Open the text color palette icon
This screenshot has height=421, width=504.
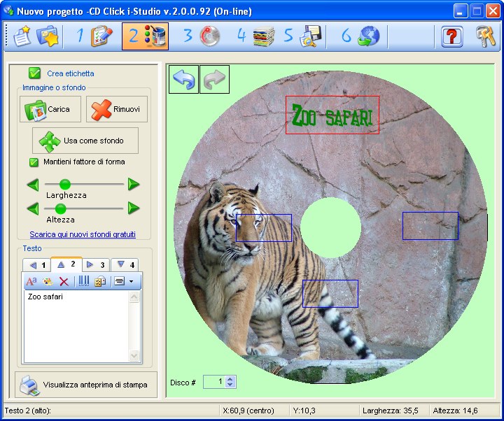point(48,281)
